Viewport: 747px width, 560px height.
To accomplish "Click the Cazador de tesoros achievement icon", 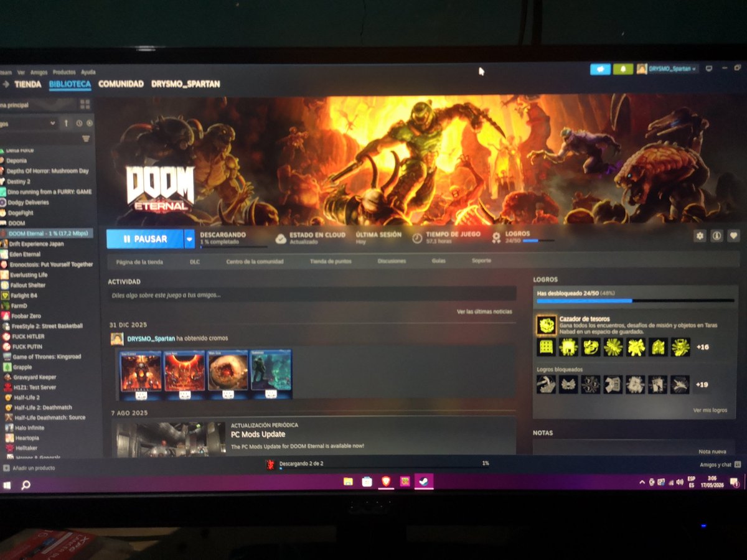I will click(547, 324).
